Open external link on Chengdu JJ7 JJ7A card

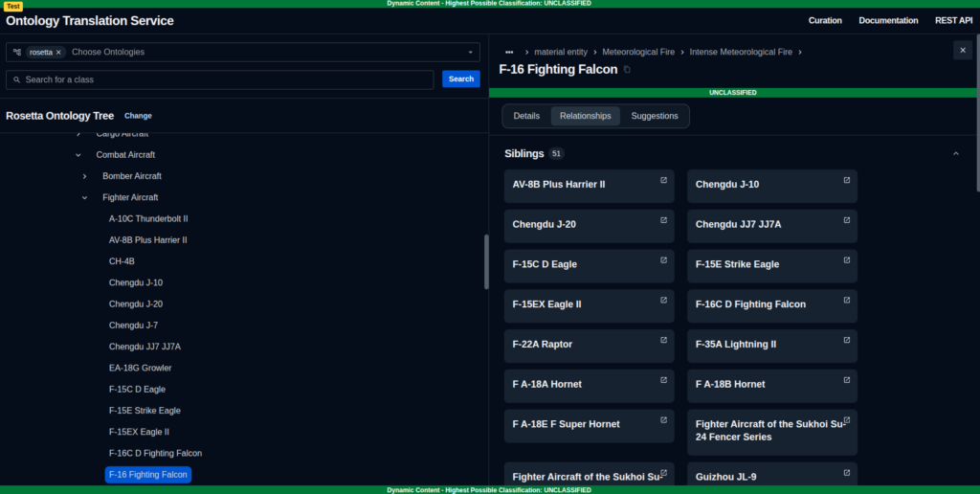pyautogui.click(x=847, y=220)
